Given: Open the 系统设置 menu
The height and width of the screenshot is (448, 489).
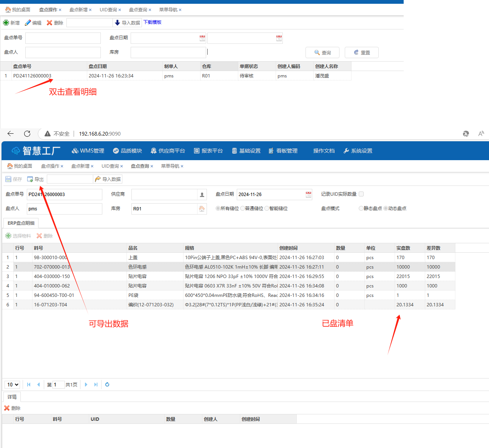Looking at the screenshot, I should pyautogui.click(x=358, y=151).
